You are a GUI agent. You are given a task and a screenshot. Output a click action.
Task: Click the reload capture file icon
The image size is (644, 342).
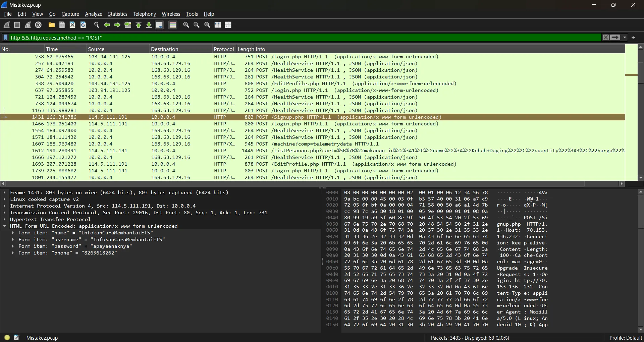pyautogui.click(x=83, y=25)
